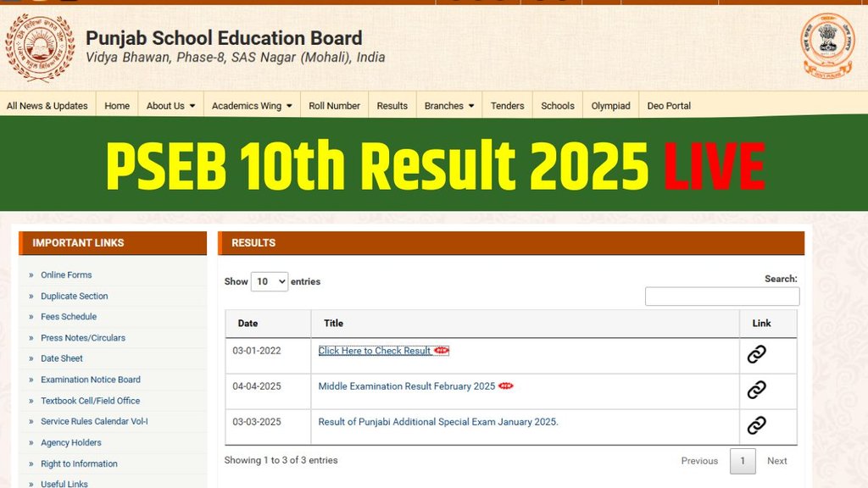This screenshot has height=488, width=868.
Task: Click the Previous pagination button
Action: click(699, 461)
